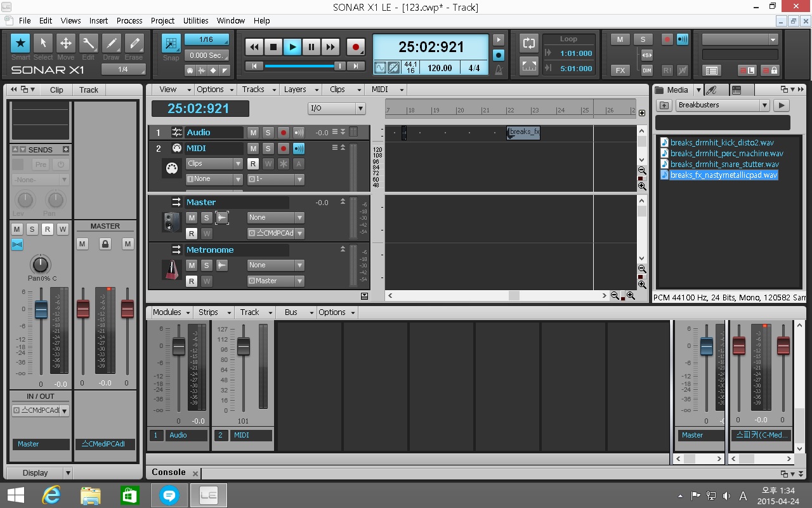Solo the Audio track

(x=268, y=133)
